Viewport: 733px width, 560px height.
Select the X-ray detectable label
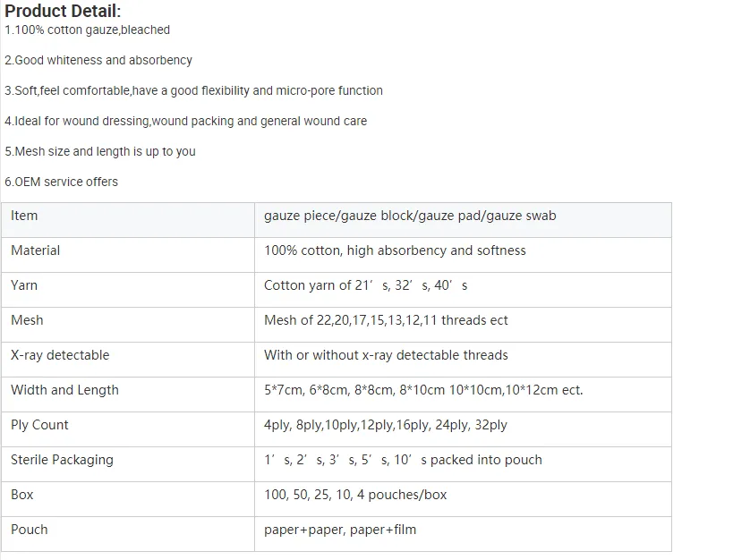click(60, 355)
